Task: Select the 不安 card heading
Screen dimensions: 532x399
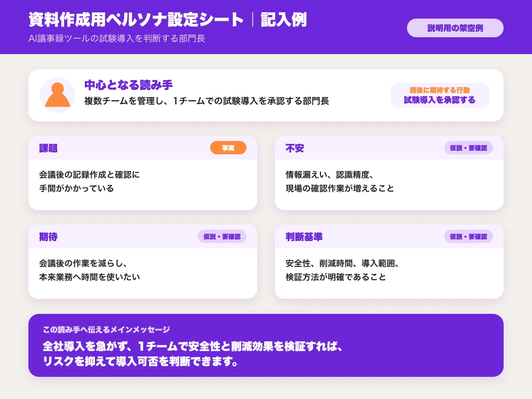Action: pyautogui.click(x=295, y=149)
